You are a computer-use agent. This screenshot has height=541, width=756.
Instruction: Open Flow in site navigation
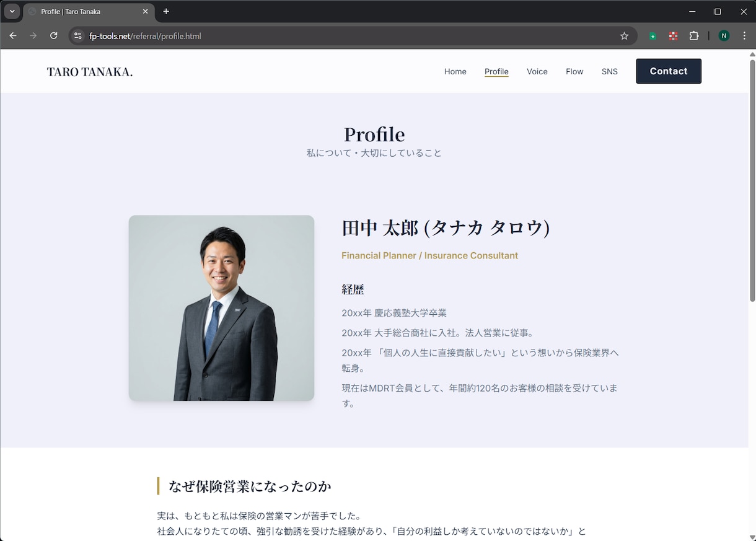574,71
